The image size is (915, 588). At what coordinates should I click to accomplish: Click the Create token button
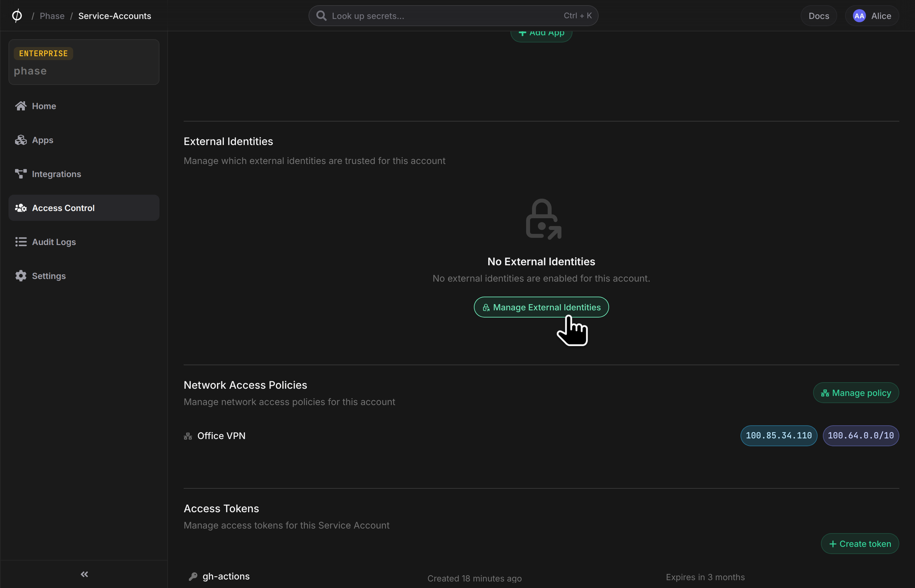point(860,543)
